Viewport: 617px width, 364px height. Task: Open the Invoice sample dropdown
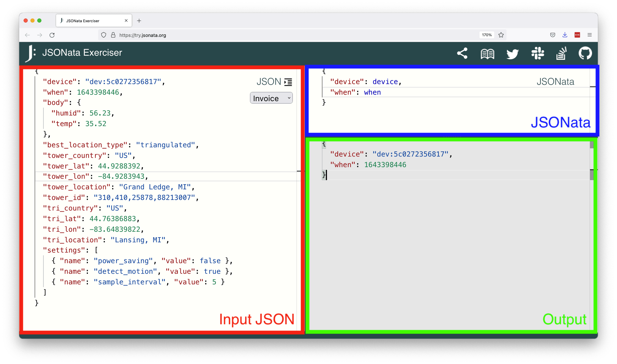click(271, 98)
